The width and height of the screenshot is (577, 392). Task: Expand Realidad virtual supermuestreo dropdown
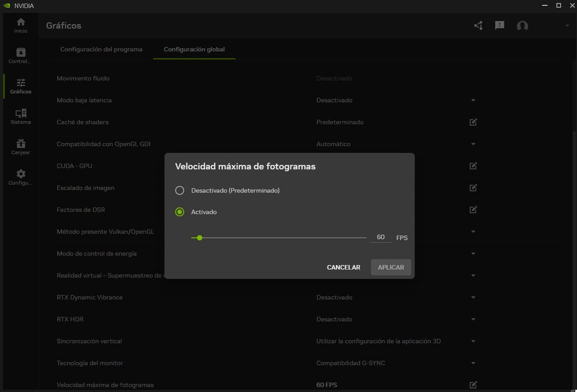[473, 276]
